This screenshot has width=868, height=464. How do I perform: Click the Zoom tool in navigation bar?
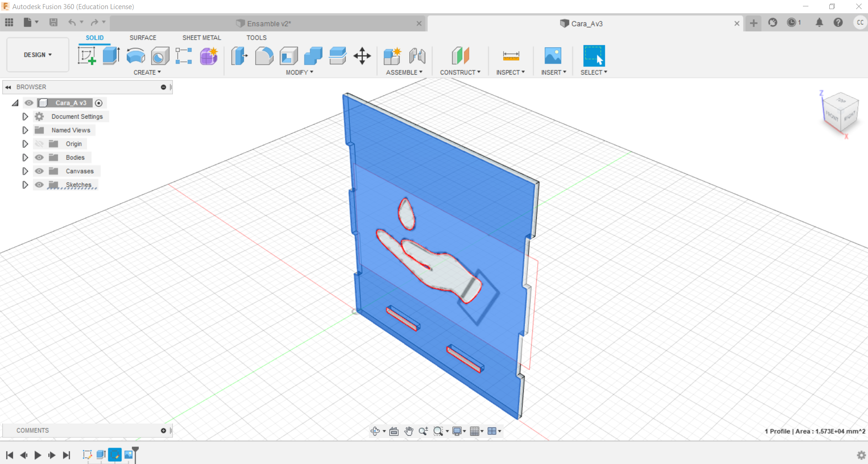[423, 431]
